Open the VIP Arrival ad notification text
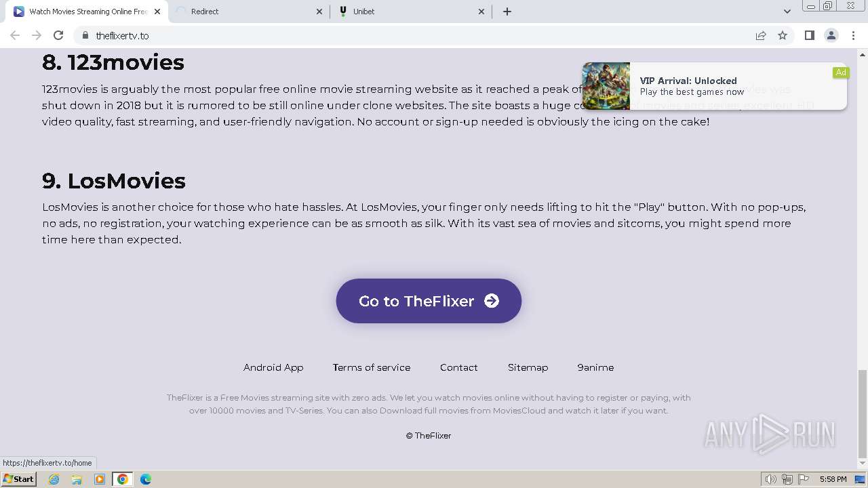 692,86
